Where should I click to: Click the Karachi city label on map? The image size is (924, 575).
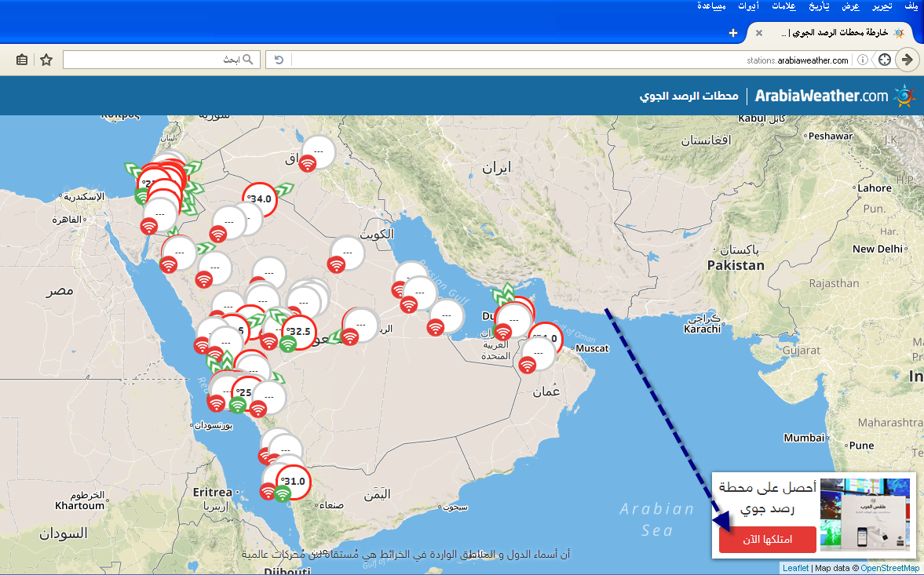click(702, 329)
